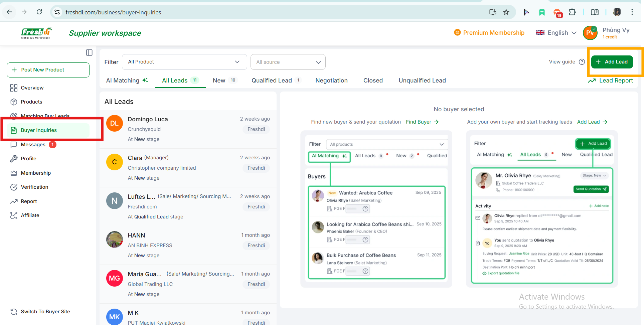The height and width of the screenshot is (325, 644).
Task: Open Messages in the sidebar
Action: 33,145
